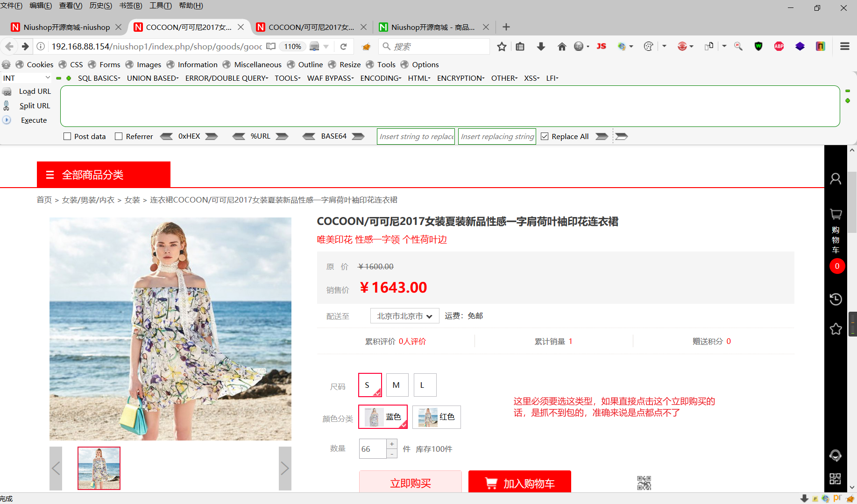Click the 搜索 browser search box
This screenshot has width=857, height=504.
(x=434, y=46)
